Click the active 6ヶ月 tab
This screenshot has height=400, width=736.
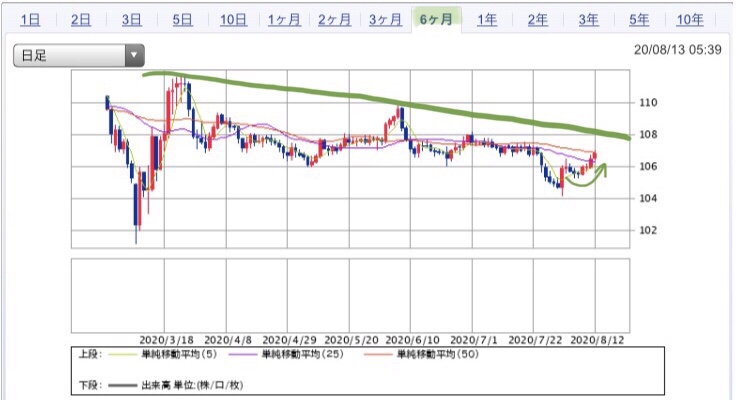click(x=436, y=20)
